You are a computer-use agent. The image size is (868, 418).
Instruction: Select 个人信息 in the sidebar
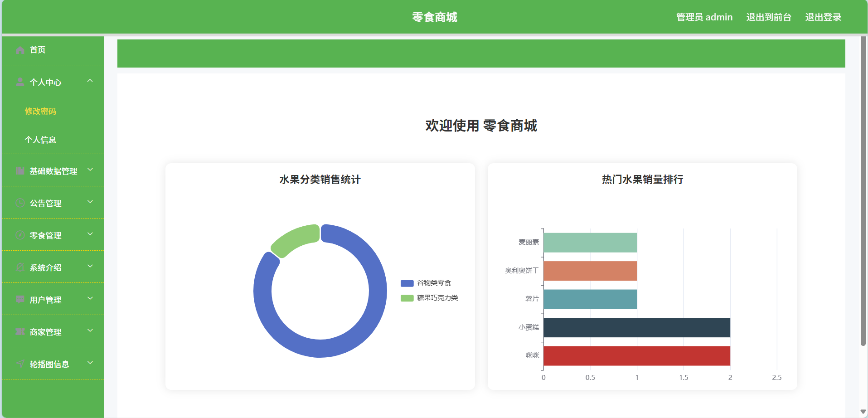point(40,140)
